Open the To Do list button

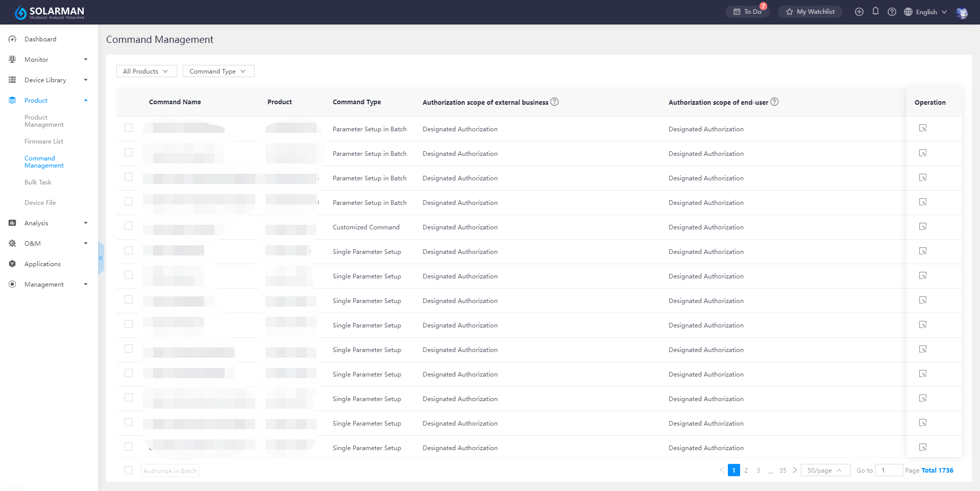click(x=747, y=12)
